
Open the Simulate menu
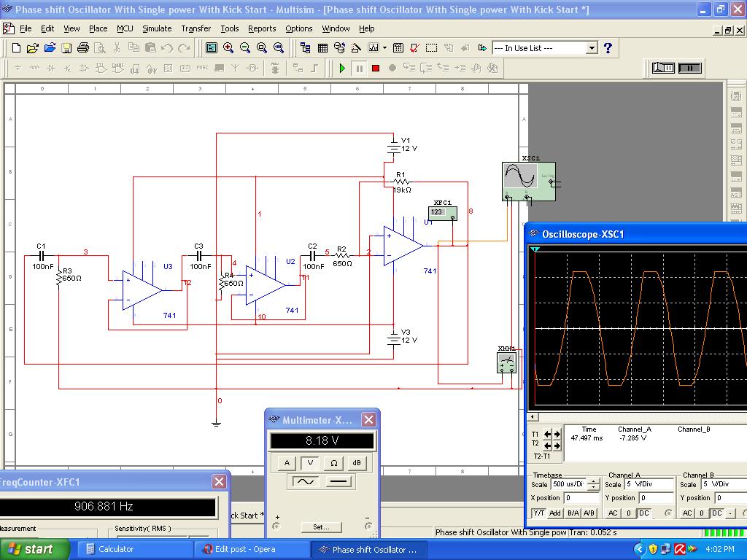click(157, 28)
